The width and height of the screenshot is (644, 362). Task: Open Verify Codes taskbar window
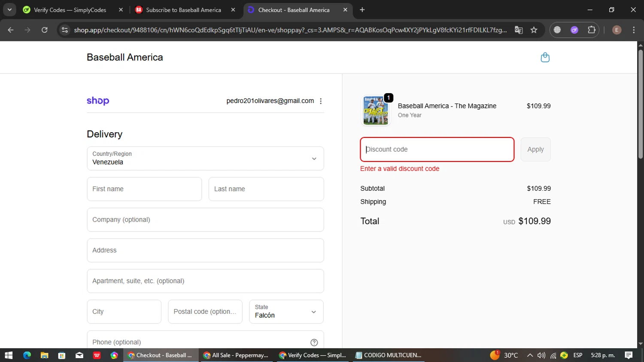[x=313, y=355]
